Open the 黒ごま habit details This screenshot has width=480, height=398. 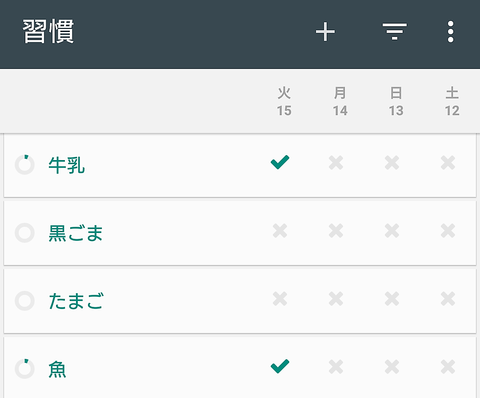tap(76, 233)
